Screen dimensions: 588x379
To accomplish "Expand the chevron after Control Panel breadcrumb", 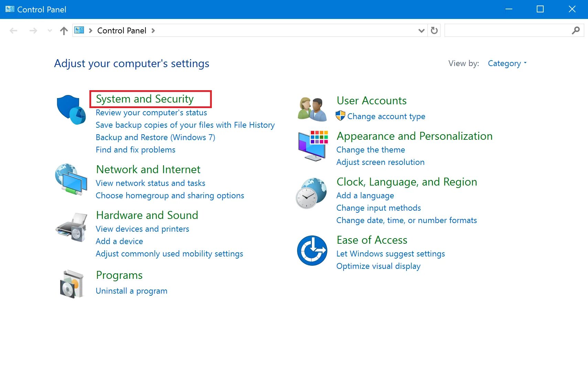I will coord(153,31).
